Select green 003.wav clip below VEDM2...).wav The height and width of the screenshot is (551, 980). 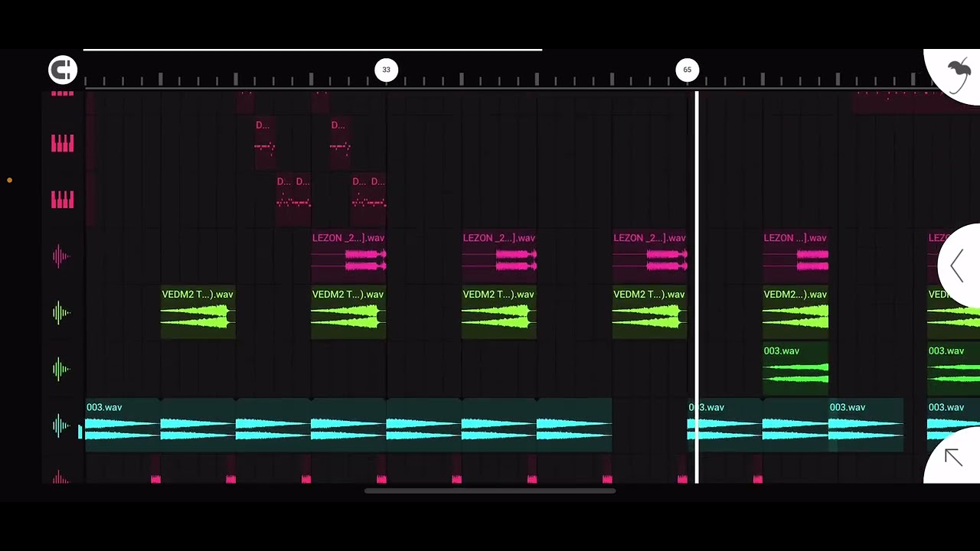[x=795, y=368]
